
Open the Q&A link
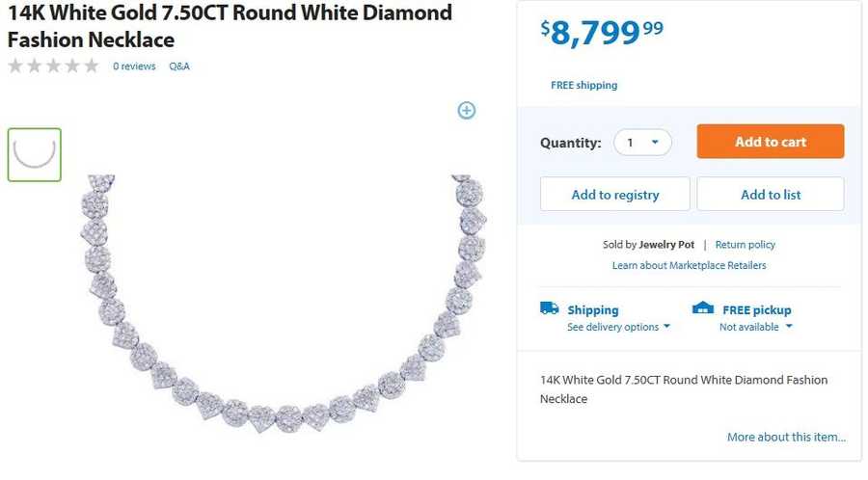(x=179, y=67)
